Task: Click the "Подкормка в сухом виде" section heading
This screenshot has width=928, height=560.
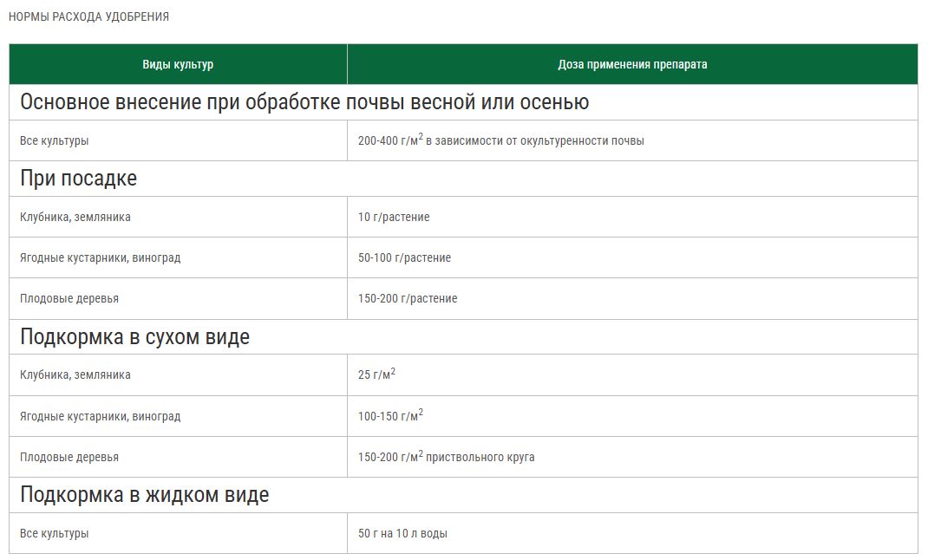Action: [134, 337]
